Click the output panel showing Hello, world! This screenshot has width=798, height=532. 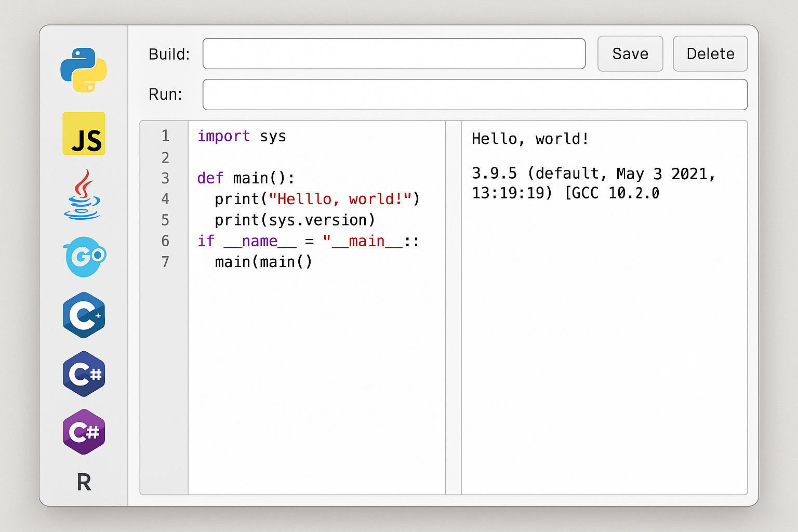click(530, 139)
